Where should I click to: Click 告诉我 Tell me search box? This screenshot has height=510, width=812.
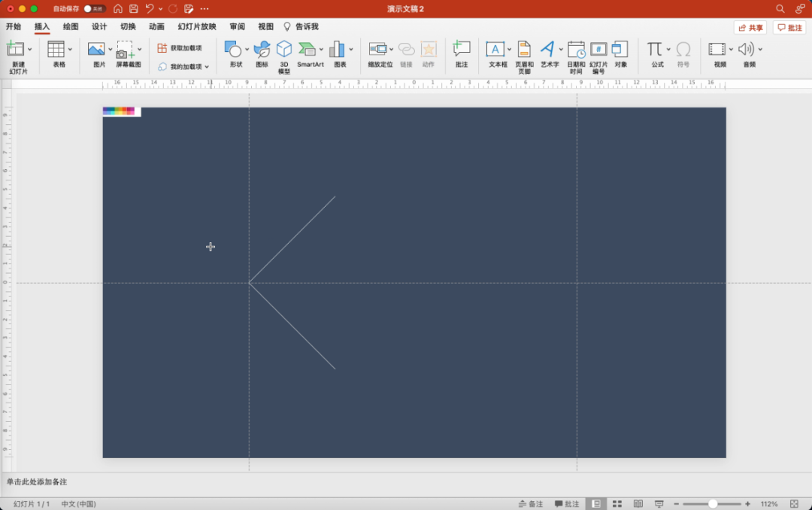pyautogui.click(x=301, y=26)
